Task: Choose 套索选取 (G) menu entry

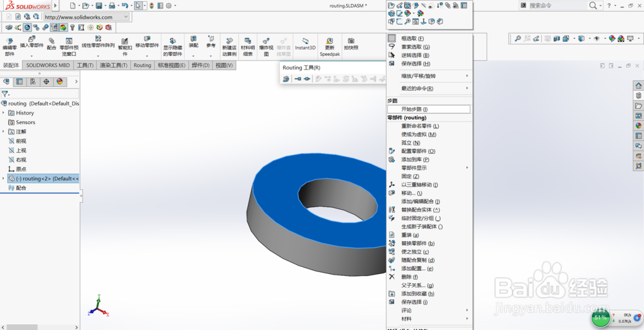Action: point(430,47)
